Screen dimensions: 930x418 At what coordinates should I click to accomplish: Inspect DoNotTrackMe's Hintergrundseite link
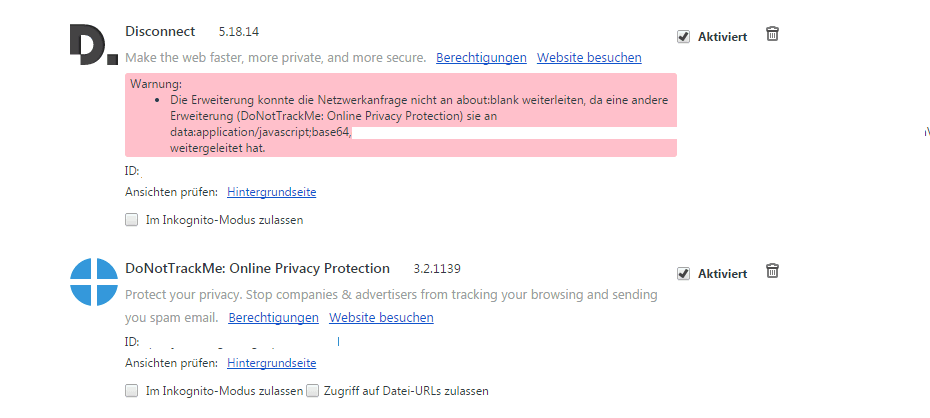(x=272, y=363)
